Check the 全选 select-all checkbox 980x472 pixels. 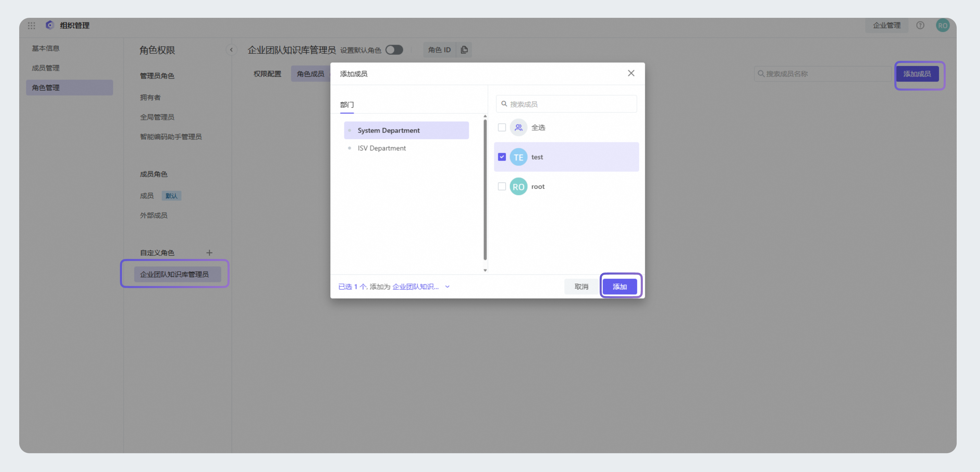click(x=502, y=127)
